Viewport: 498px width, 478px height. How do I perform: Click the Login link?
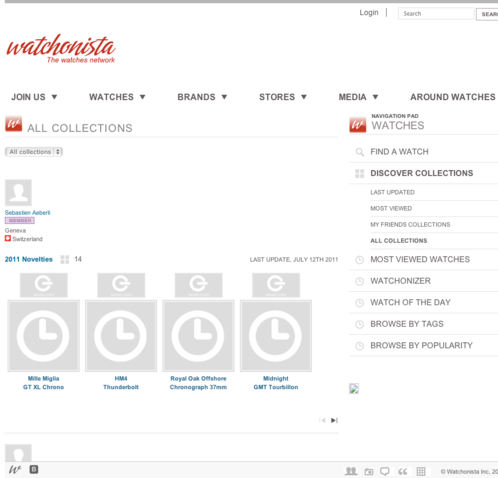(369, 13)
